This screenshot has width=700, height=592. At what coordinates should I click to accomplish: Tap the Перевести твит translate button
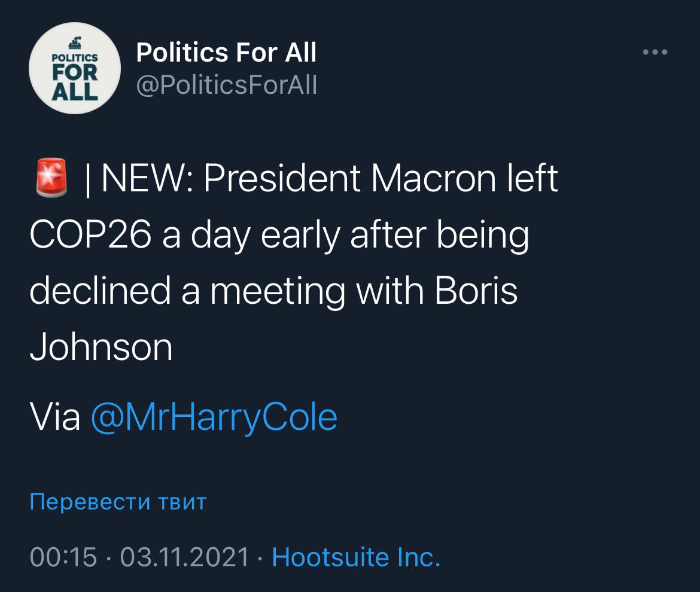[118, 501]
